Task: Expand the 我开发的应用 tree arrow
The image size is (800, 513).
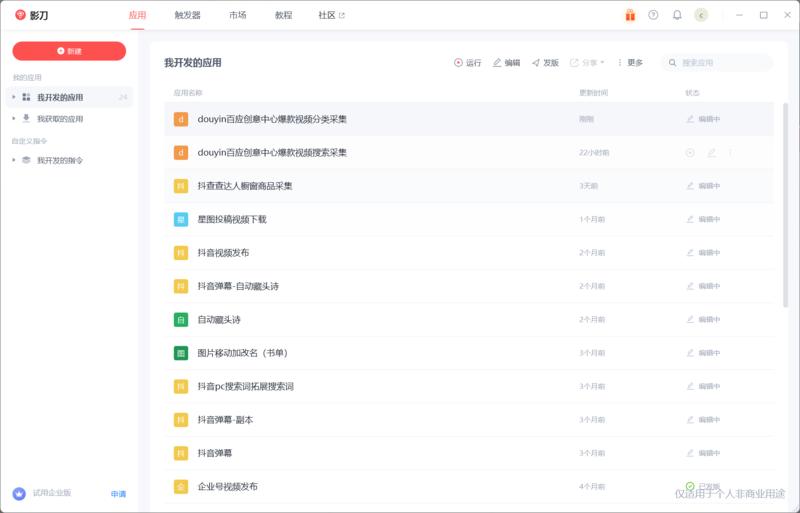Action: (14, 97)
